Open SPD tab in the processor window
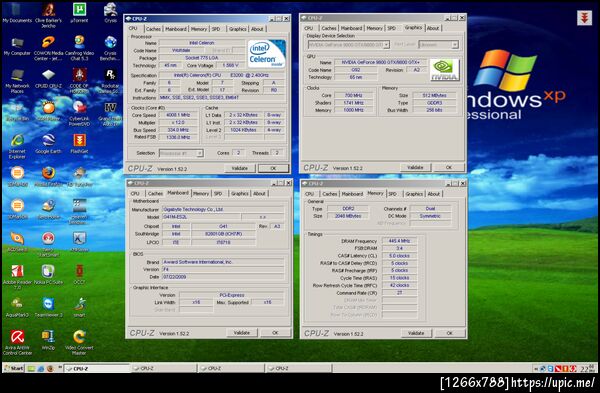 216,29
